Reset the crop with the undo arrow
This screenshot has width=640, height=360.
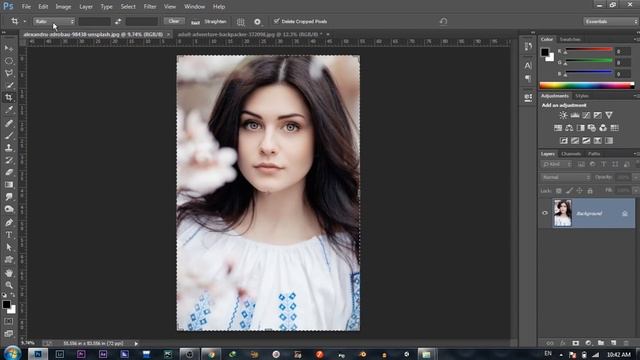click(444, 21)
